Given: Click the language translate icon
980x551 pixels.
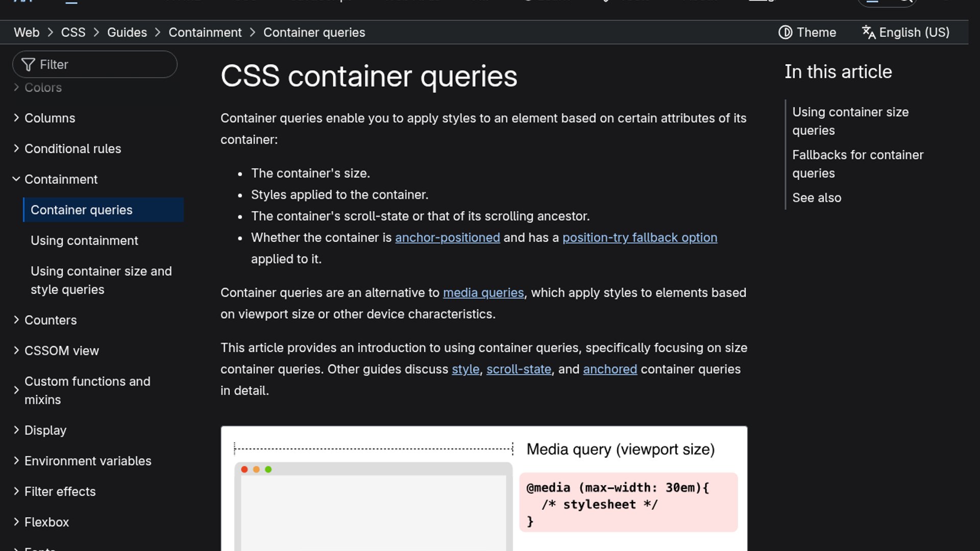Looking at the screenshot, I should click(869, 33).
